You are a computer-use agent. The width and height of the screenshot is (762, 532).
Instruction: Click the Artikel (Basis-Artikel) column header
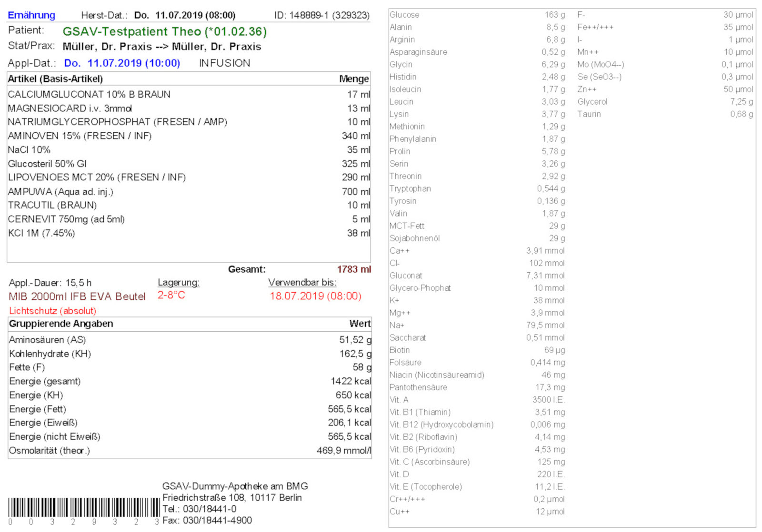click(x=55, y=79)
